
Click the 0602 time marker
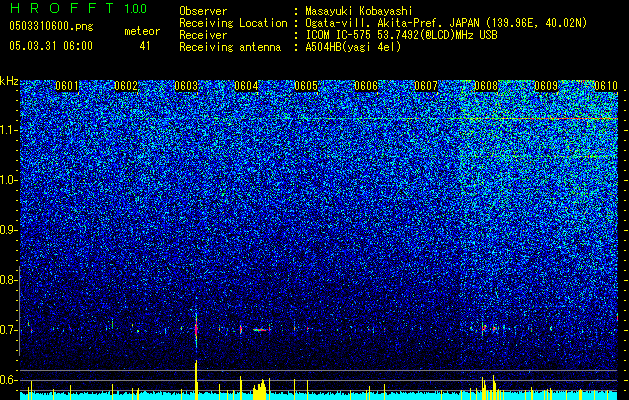pos(126,86)
